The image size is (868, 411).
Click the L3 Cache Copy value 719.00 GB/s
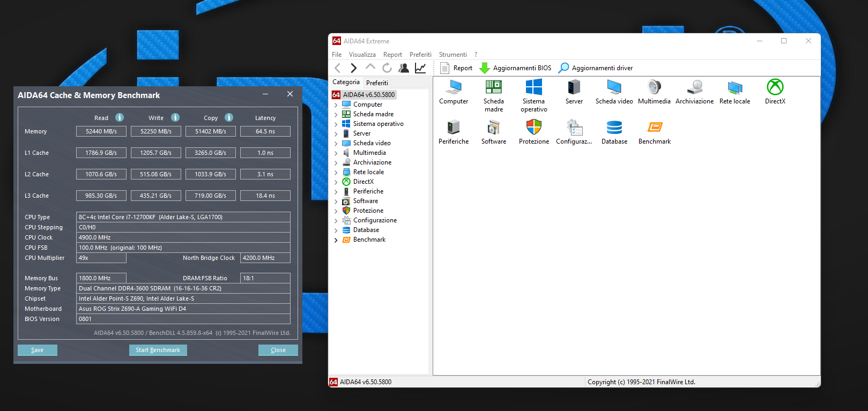pyautogui.click(x=211, y=196)
